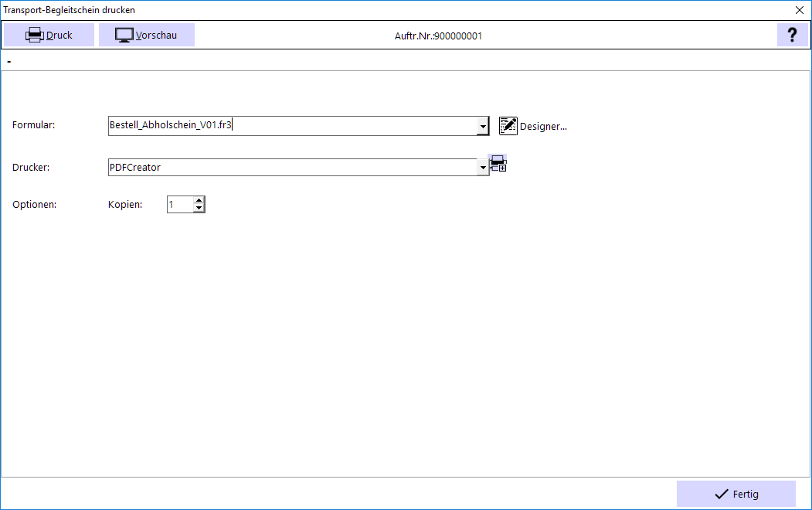Click the Drucker: label

click(x=31, y=167)
